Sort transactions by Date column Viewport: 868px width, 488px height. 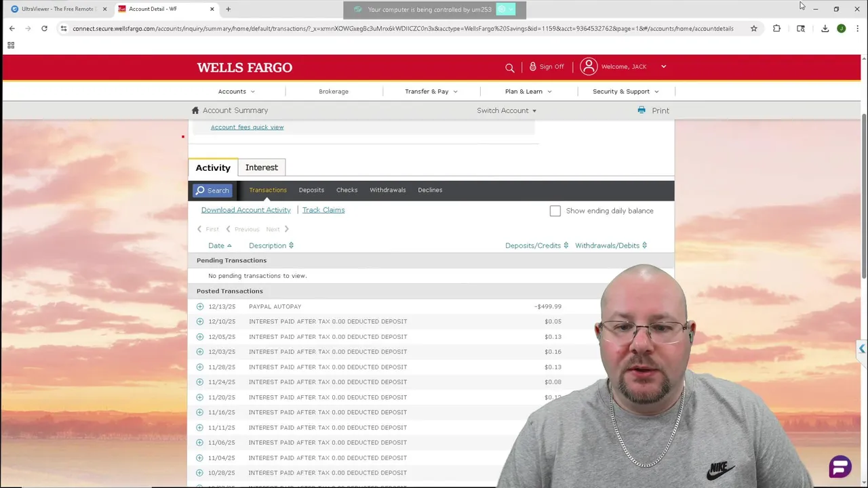tap(220, 245)
